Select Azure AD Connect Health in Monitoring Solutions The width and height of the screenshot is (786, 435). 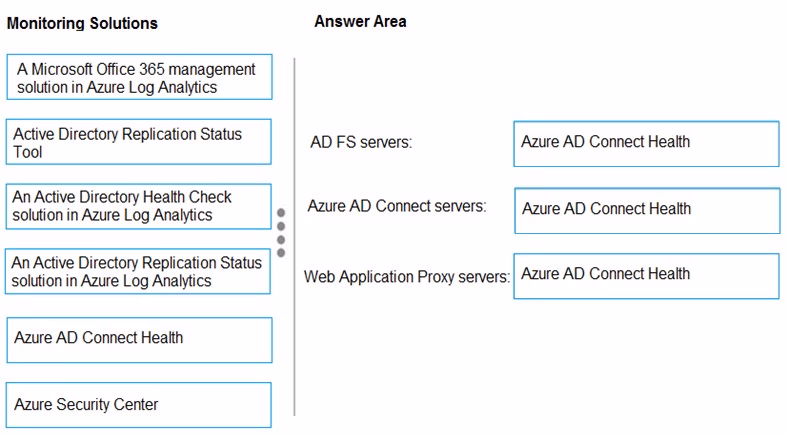click(139, 340)
